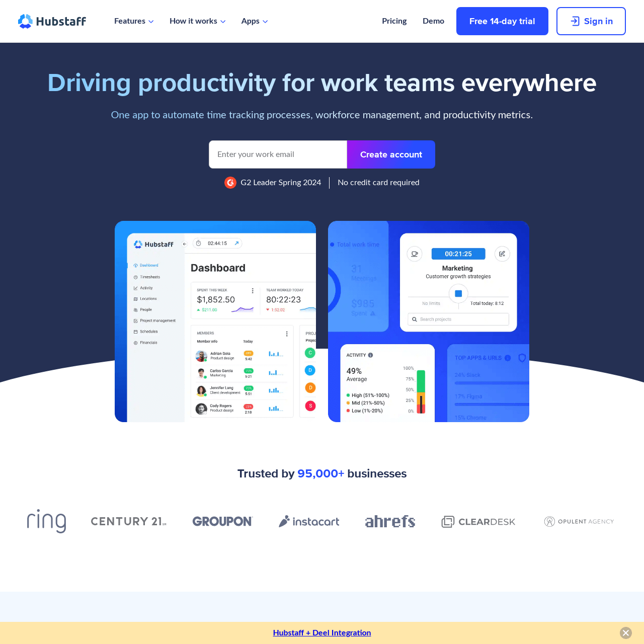Open the dashboard preview image
Screen dimensions: 644x644
tap(215, 321)
